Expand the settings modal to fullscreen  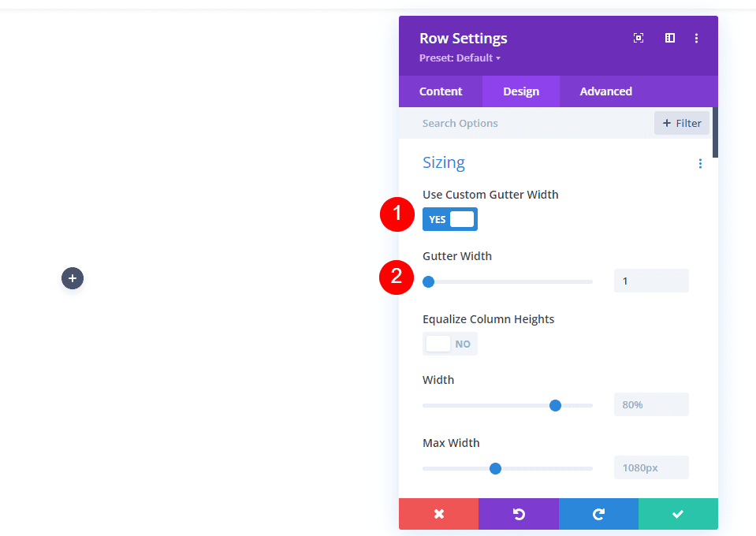[x=638, y=37]
